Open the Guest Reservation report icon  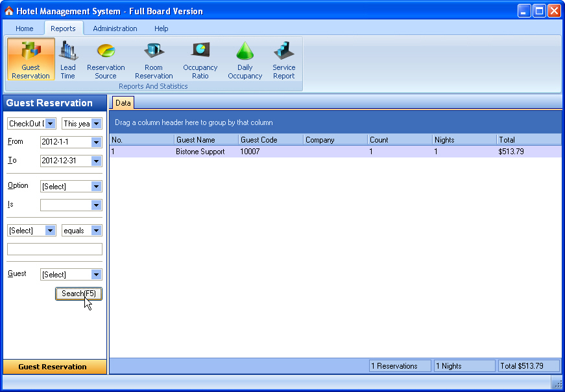(x=30, y=60)
